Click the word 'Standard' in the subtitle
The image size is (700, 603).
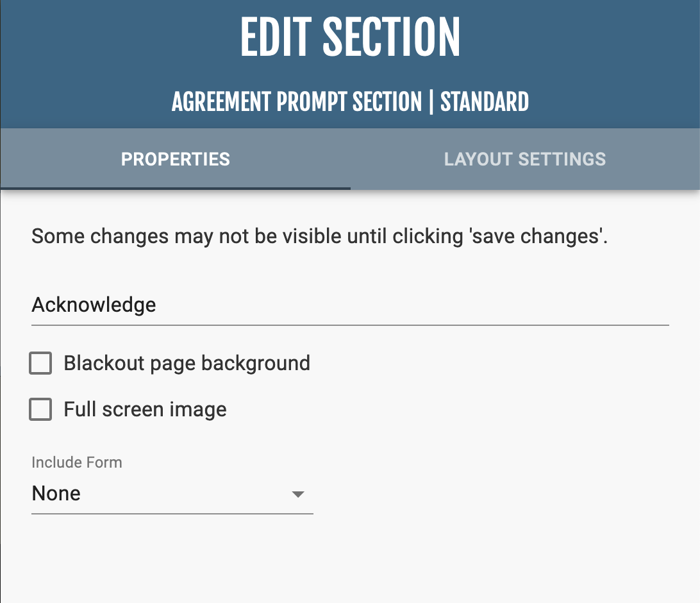pyautogui.click(x=484, y=102)
